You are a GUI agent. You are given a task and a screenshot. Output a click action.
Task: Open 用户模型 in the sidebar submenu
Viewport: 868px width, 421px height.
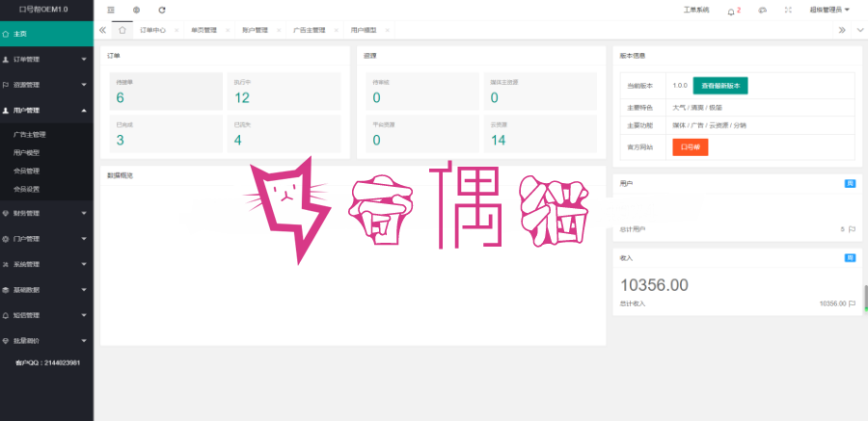click(46, 152)
